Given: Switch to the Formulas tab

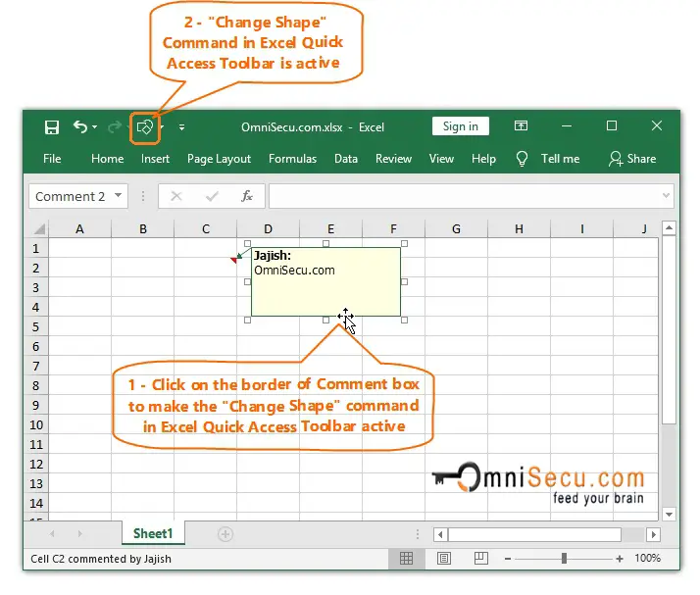Looking at the screenshot, I should tap(292, 159).
